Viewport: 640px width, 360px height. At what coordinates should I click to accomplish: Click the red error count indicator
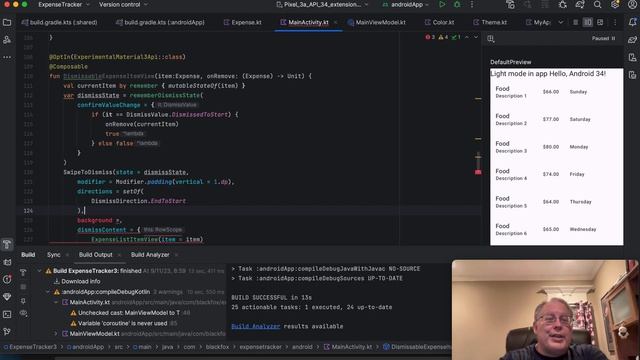[x=430, y=37]
